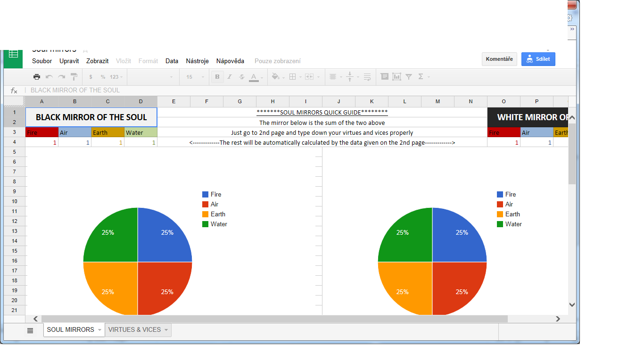
Task: Click the horizontal scrollbar right arrow
Action: tap(558, 319)
